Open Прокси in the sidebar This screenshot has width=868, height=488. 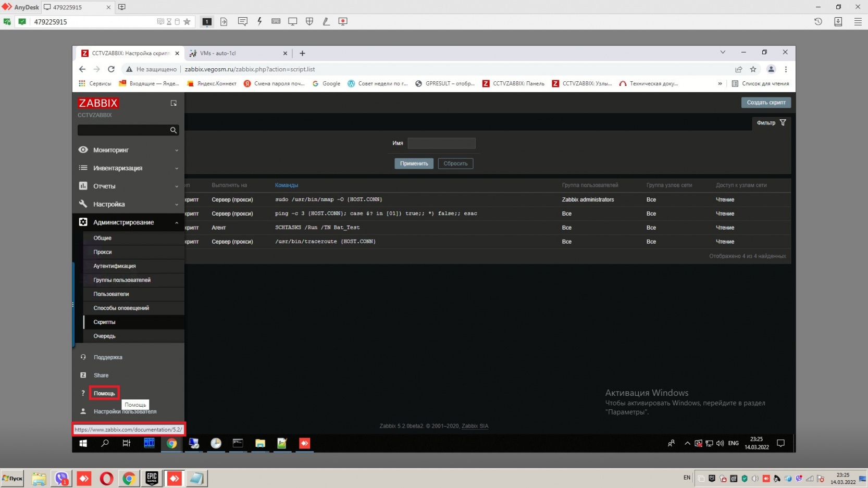click(x=134, y=252)
